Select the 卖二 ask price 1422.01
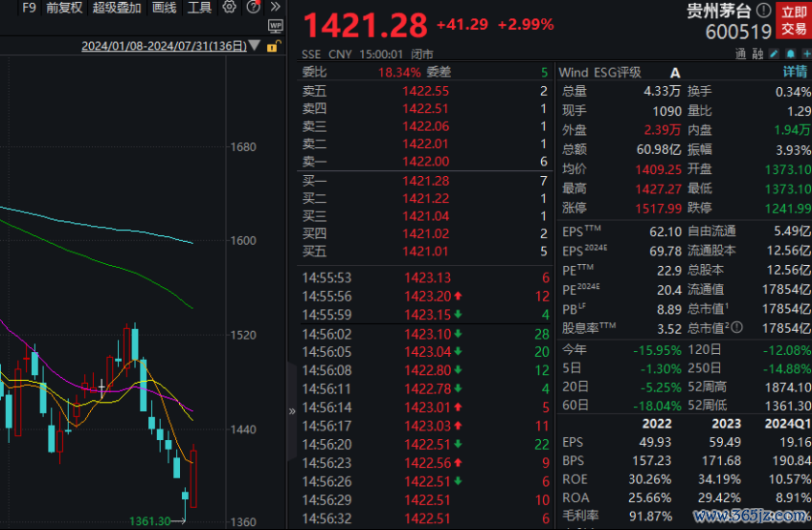 point(426,144)
